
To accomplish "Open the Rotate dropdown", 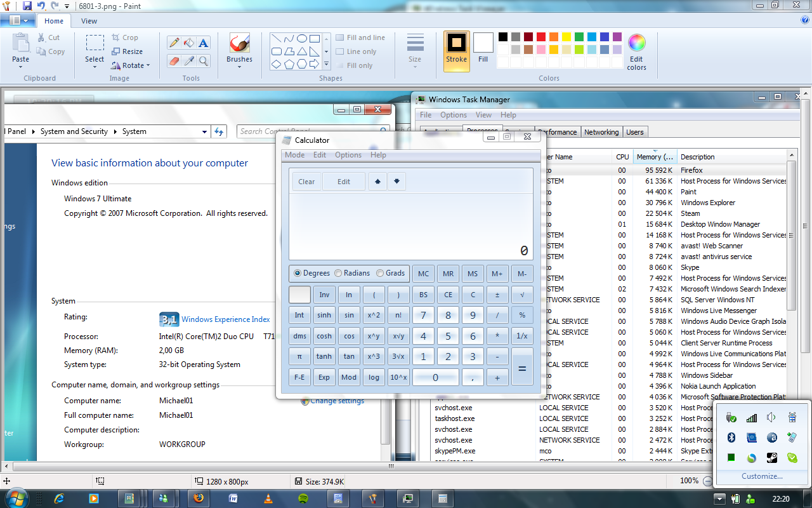I will pyautogui.click(x=131, y=65).
